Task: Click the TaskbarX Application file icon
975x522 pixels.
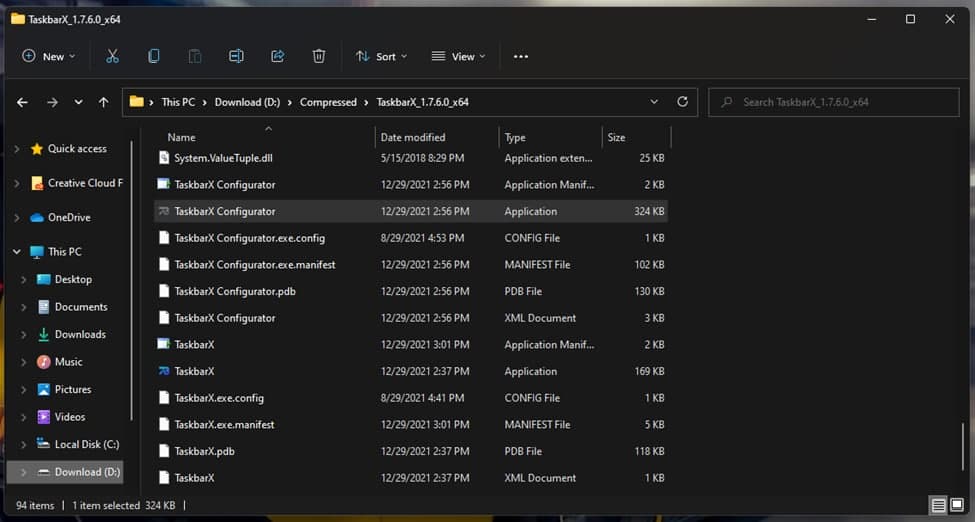Action: point(164,371)
